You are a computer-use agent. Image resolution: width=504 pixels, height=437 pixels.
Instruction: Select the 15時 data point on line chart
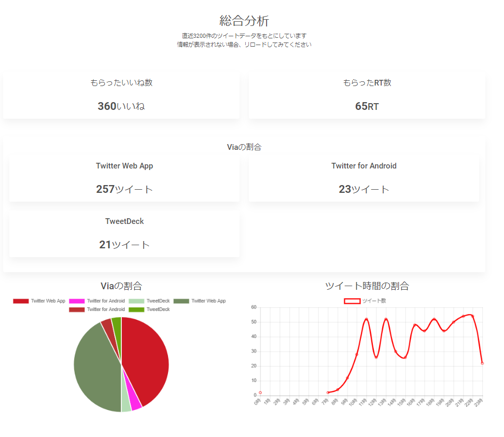click(405, 357)
